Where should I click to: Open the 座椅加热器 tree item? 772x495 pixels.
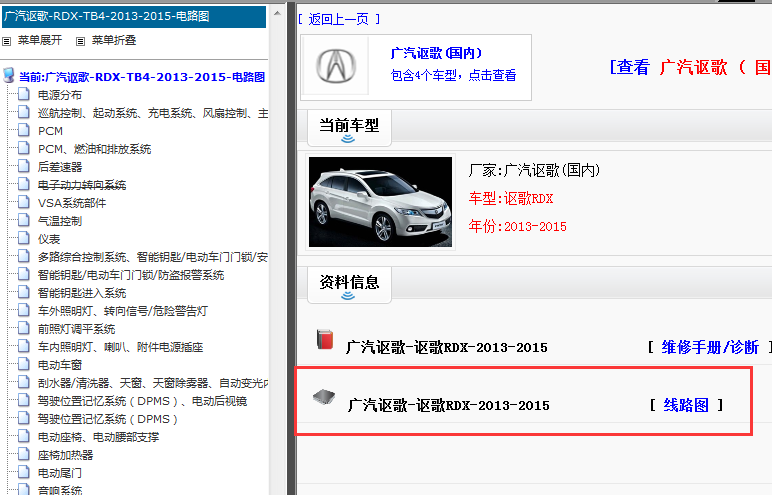pos(65,455)
